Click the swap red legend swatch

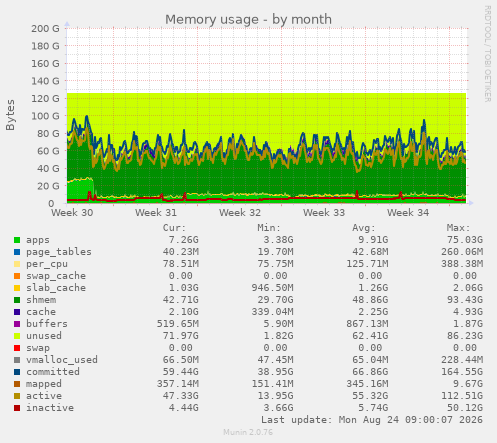point(17,348)
